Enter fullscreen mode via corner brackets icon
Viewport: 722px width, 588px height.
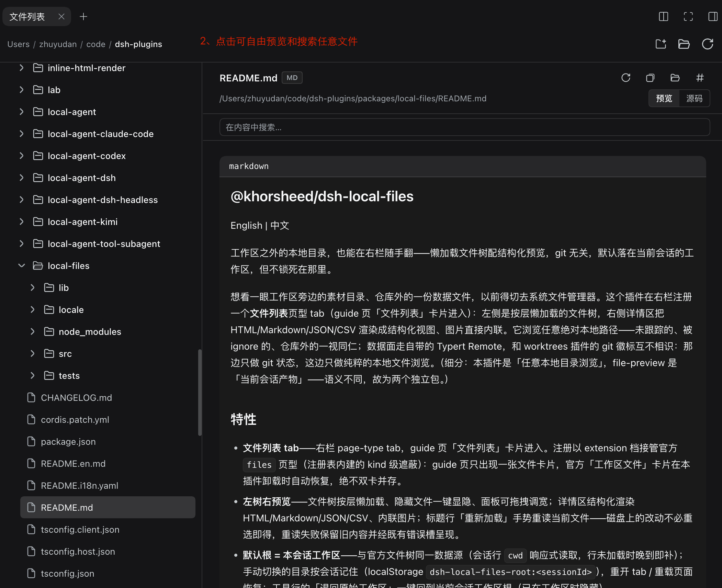point(688,16)
